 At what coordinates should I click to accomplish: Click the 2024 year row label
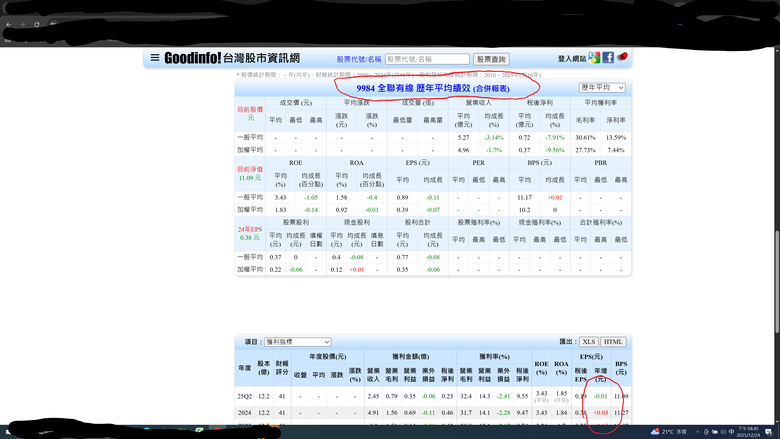point(244,413)
